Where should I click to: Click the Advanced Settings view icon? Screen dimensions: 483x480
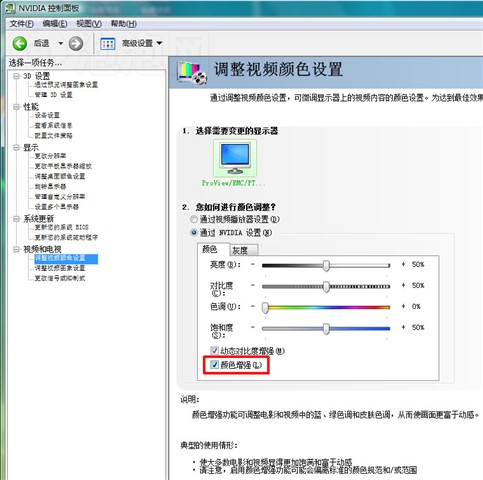point(108,44)
